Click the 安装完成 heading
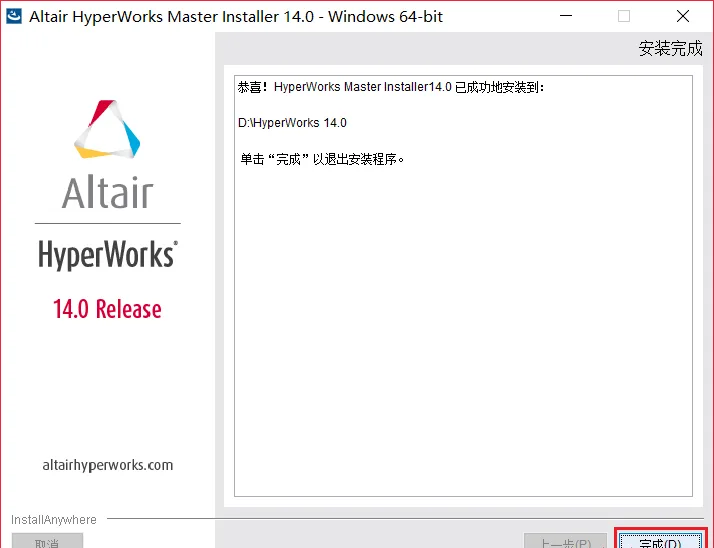This screenshot has height=548, width=714. pyautogui.click(x=670, y=48)
